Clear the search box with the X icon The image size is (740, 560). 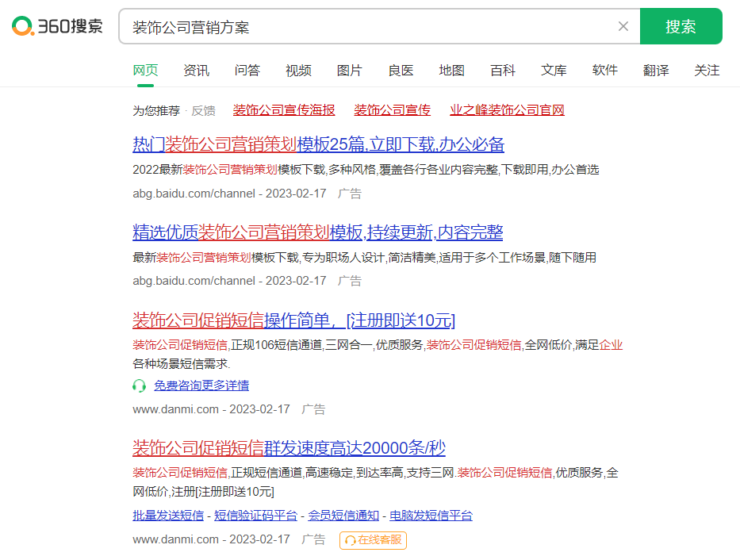623,25
